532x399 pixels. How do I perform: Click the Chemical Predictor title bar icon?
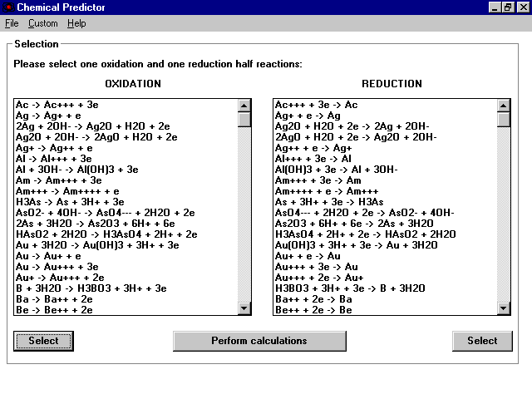(7, 7)
